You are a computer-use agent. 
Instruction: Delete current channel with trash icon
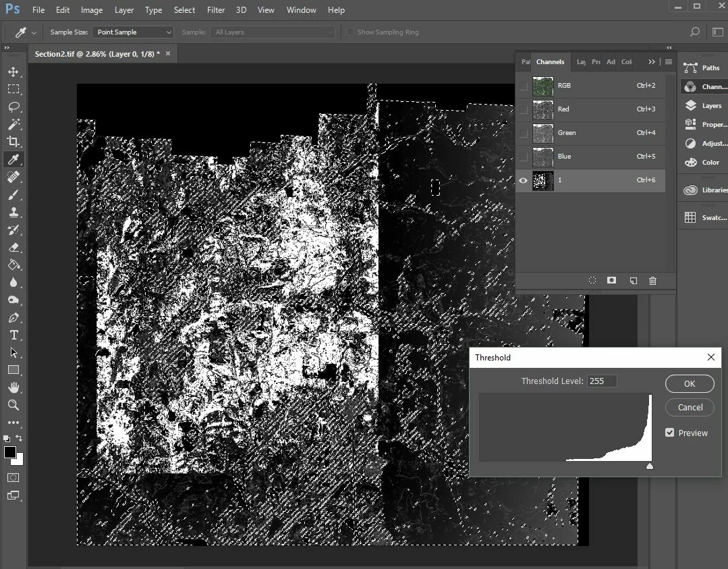(x=652, y=281)
